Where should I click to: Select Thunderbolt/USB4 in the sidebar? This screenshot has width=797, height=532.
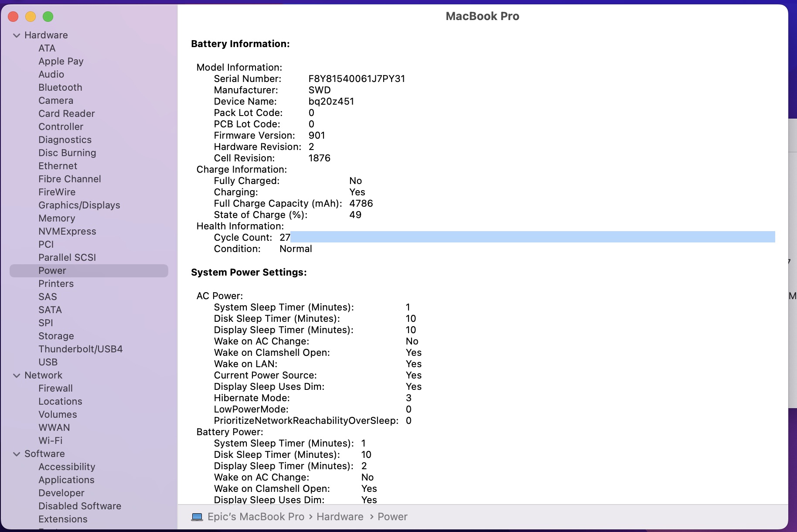point(80,349)
